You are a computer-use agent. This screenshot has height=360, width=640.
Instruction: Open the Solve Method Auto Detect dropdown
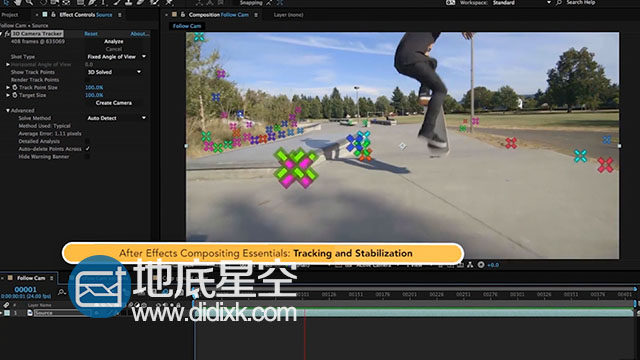pyautogui.click(x=116, y=118)
